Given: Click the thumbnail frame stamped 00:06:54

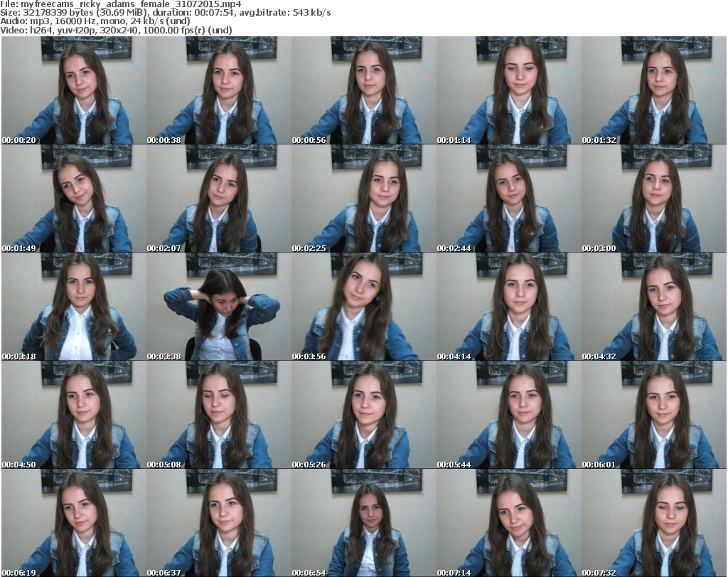Looking at the screenshot, I should [x=364, y=523].
